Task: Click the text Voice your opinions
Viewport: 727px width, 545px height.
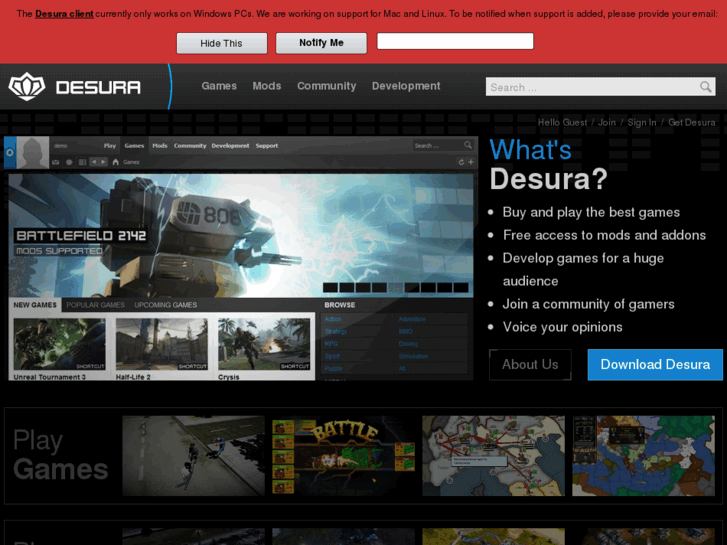Action: click(562, 327)
